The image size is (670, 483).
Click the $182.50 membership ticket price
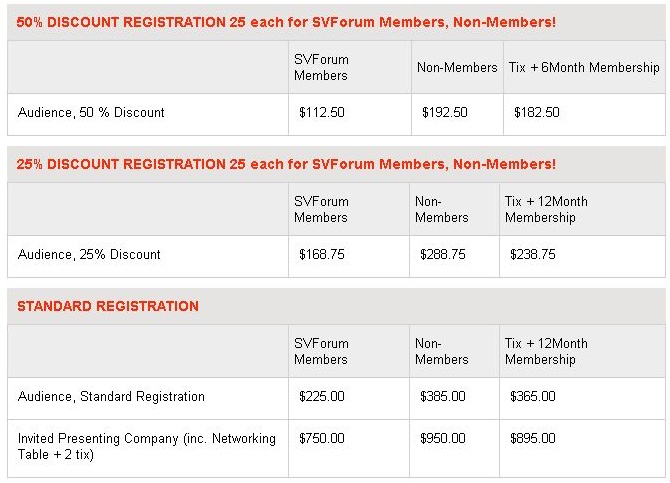click(x=536, y=113)
